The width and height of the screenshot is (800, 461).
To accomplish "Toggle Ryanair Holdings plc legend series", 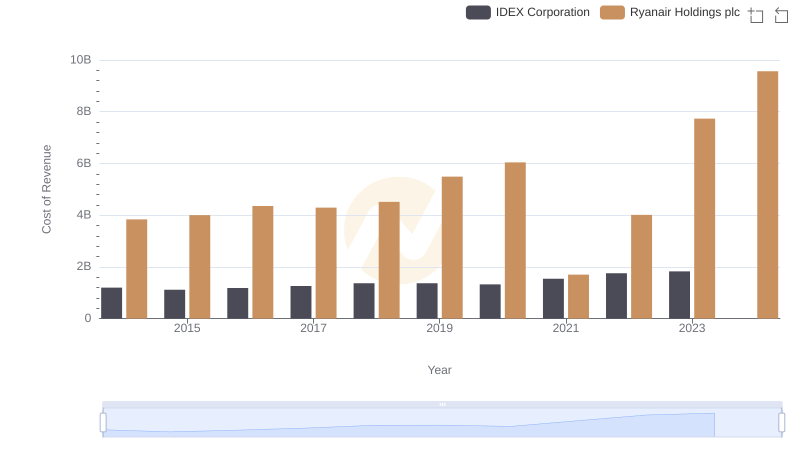I will [x=669, y=12].
